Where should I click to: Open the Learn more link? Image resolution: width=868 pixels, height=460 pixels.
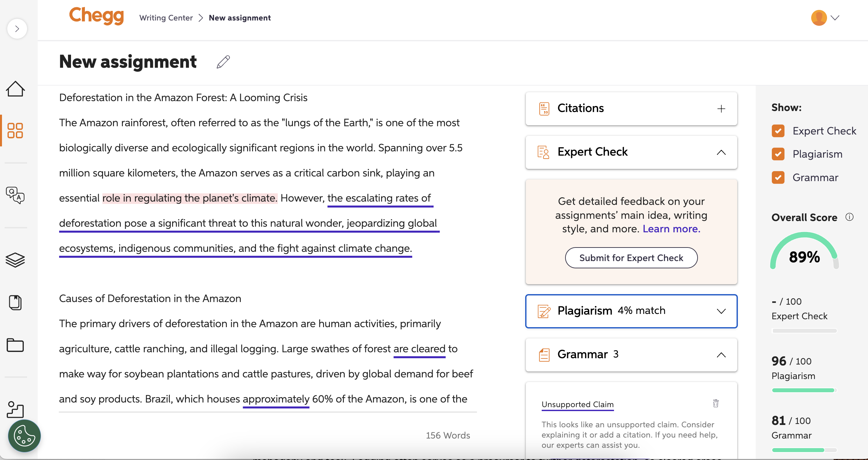click(x=671, y=229)
